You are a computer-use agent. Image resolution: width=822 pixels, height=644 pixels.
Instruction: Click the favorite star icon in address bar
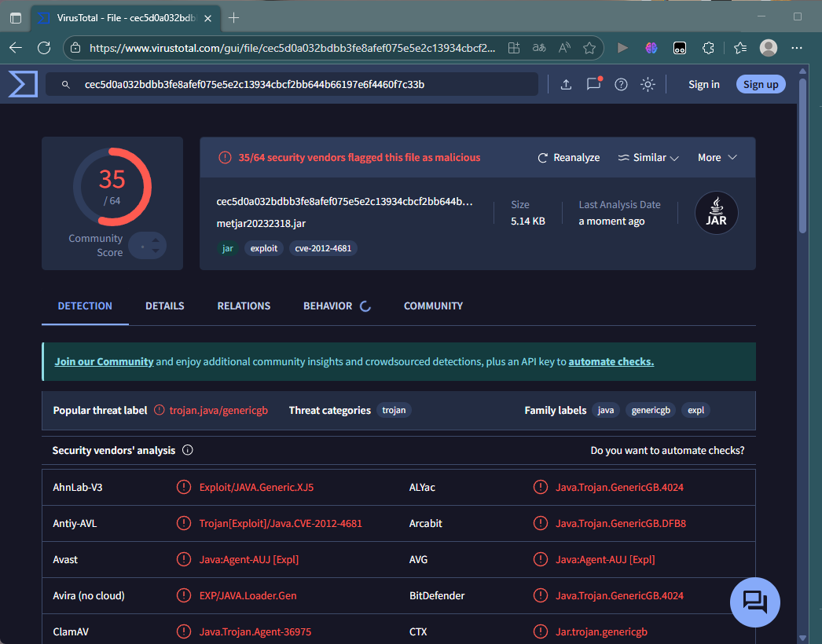click(589, 48)
